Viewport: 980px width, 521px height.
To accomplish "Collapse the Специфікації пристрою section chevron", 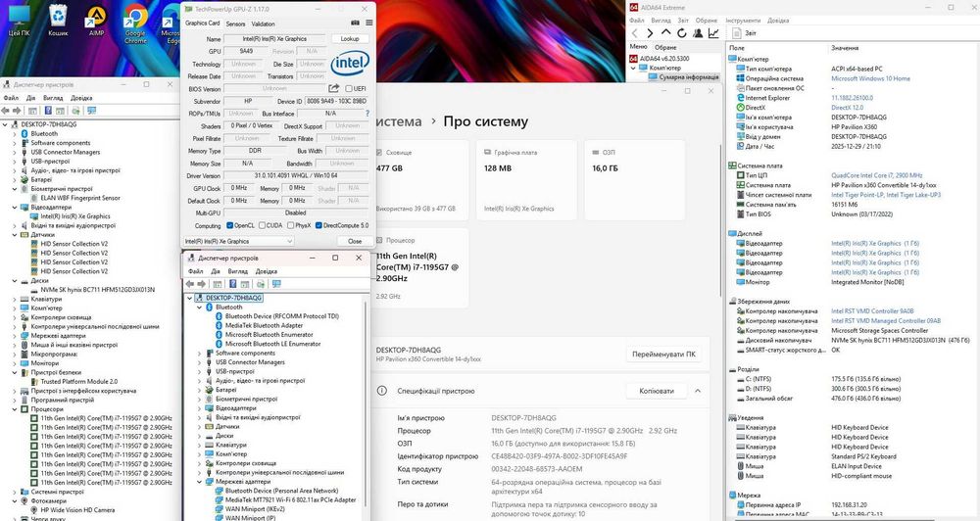I will pos(698,391).
